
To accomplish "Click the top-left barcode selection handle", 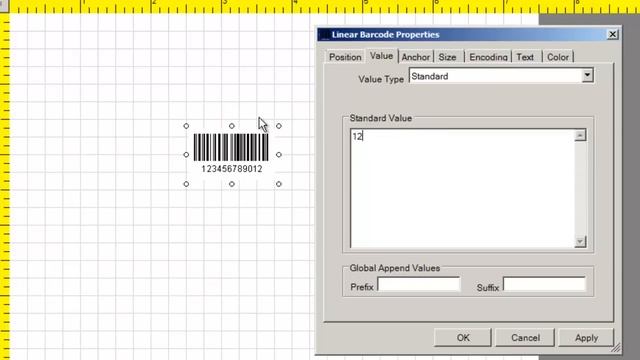I will click(186, 126).
